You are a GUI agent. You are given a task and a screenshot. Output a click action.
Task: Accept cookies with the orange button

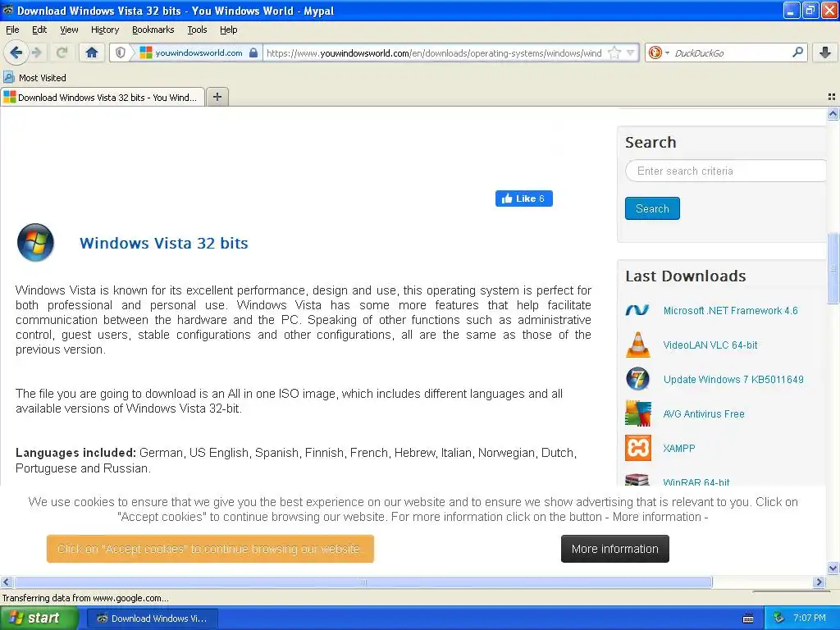pyautogui.click(x=210, y=549)
